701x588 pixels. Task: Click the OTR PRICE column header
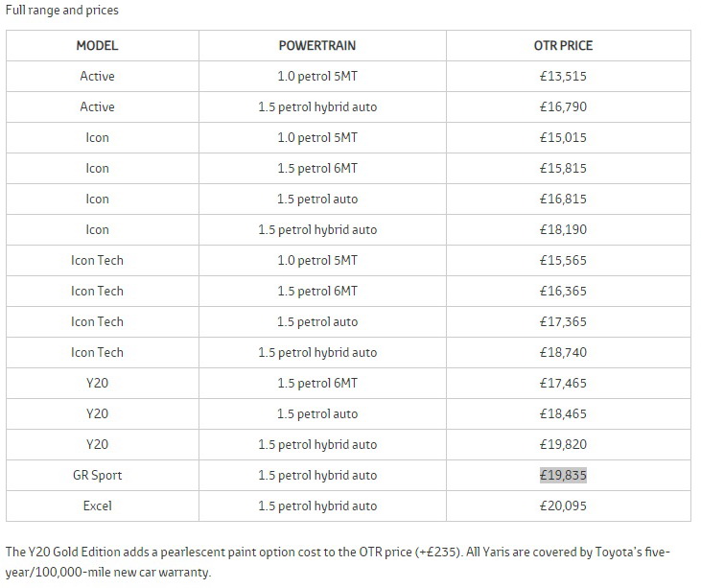click(x=563, y=45)
